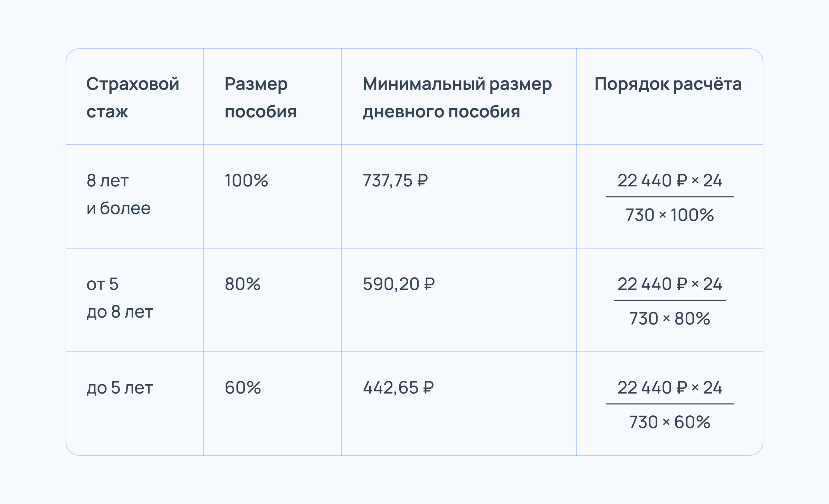Click the numerator above '730 × 80%'
The width and height of the screenshot is (829, 504).
click(670, 284)
